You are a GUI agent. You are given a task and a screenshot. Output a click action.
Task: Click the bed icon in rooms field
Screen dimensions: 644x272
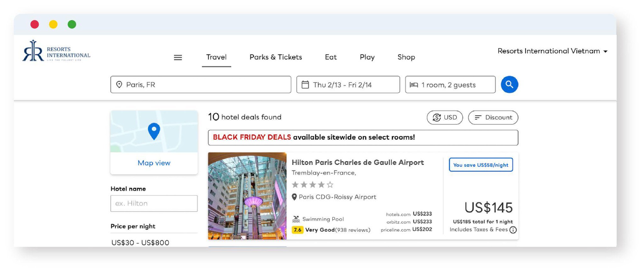[414, 85]
